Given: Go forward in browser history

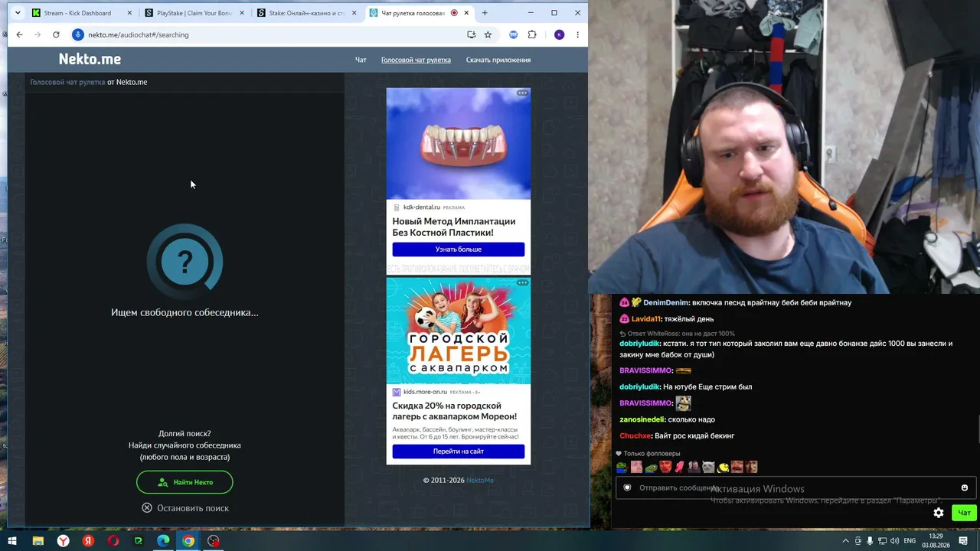Looking at the screenshot, I should tap(38, 34).
